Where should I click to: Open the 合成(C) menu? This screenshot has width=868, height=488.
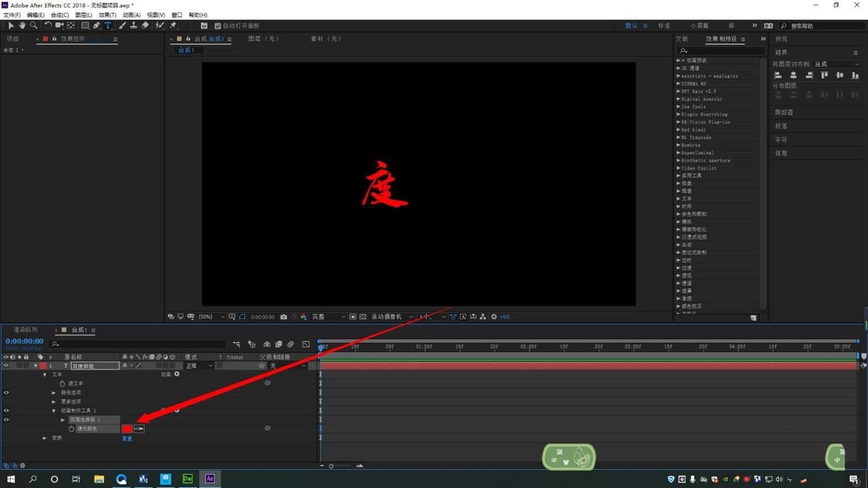coord(60,14)
